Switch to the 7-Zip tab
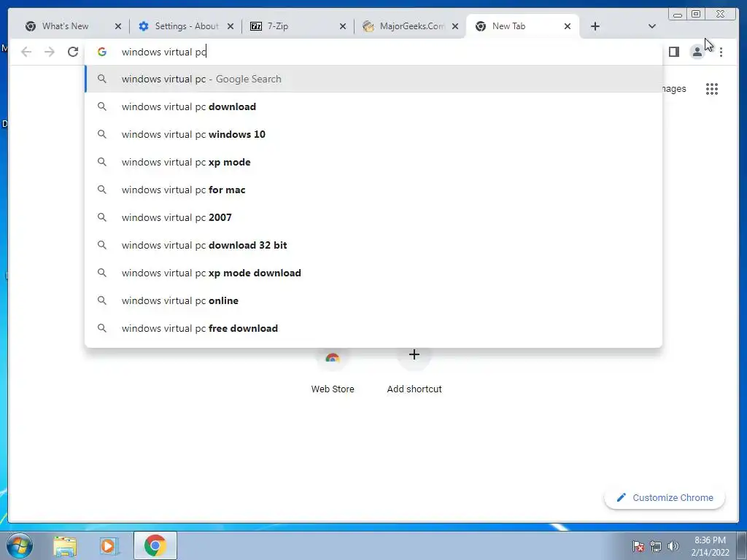The height and width of the screenshot is (560, 747). pos(278,26)
